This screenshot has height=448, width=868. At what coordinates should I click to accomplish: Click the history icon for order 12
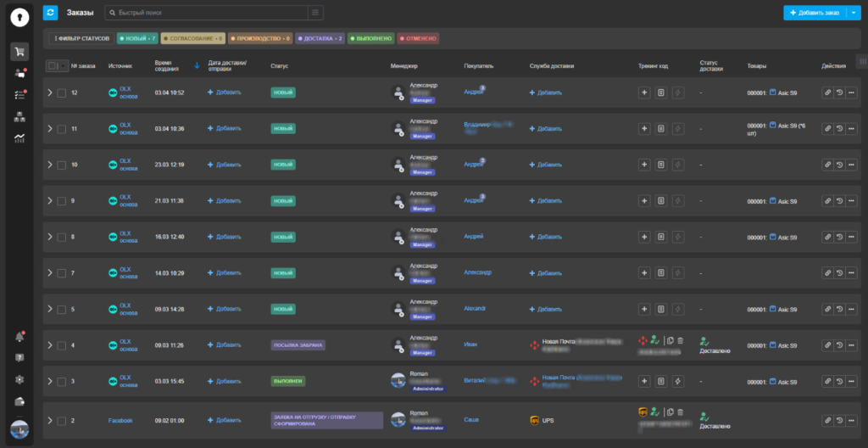point(838,92)
